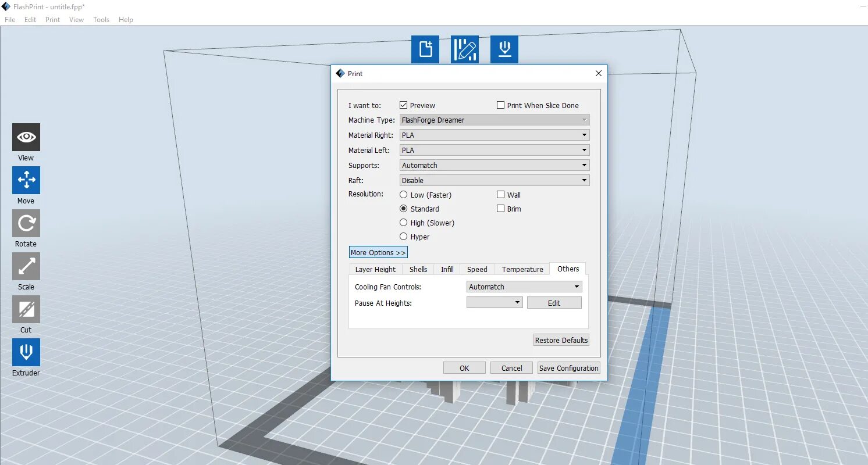Confirm with the OK button

pyautogui.click(x=464, y=368)
